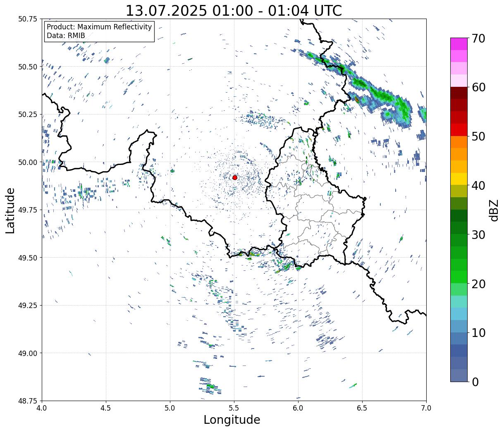504x430 pixels.
Task: Click the magenta swatch at top of colorbar
Action: [x=459, y=44]
